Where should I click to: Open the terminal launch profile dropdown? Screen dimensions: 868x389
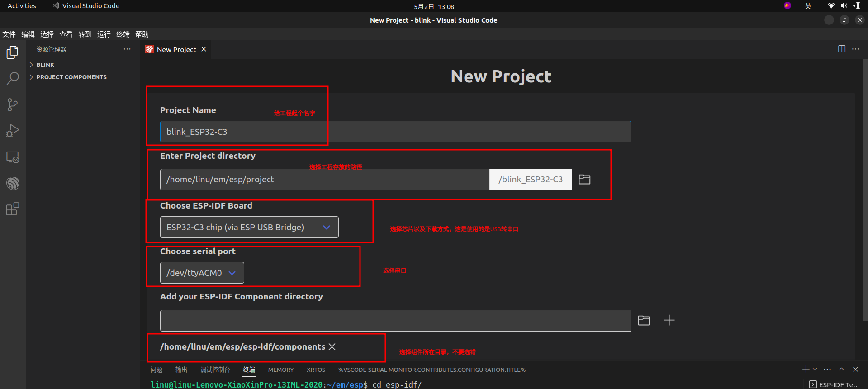coord(815,369)
